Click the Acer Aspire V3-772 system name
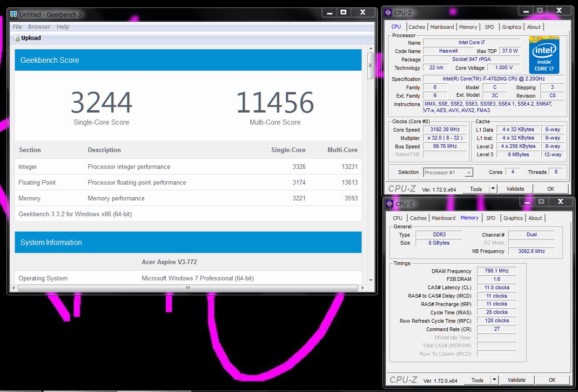 [x=169, y=262]
